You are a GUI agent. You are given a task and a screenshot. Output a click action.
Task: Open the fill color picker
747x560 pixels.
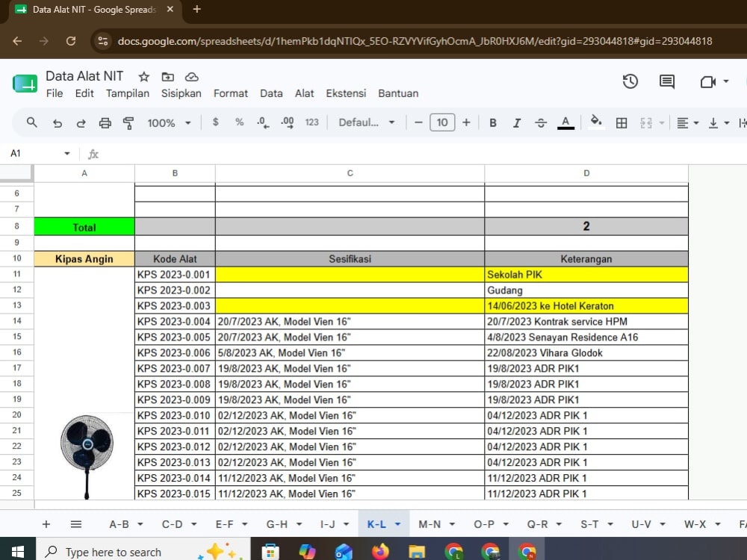click(595, 122)
